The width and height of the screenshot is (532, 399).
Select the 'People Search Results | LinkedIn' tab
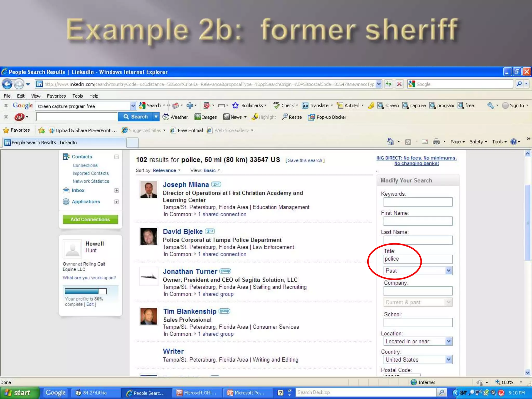[64, 142]
